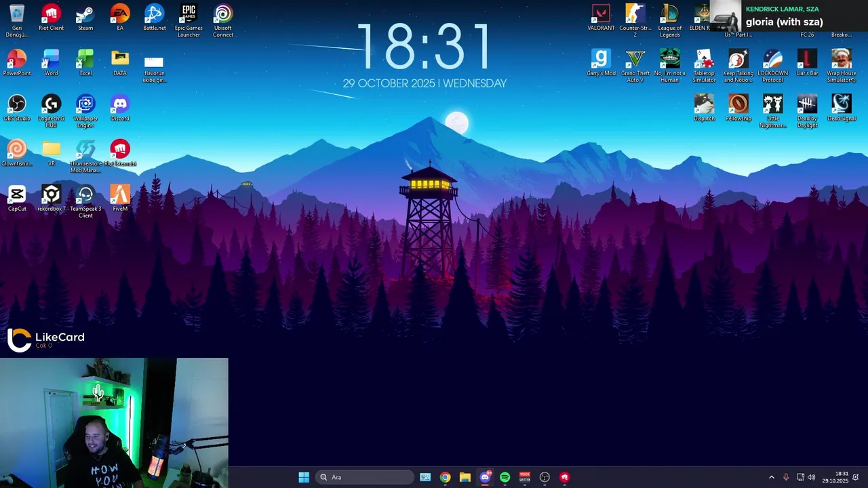The height and width of the screenshot is (488, 868).
Task: Click the OBS Studio desktop shortcut
Action: (17, 108)
